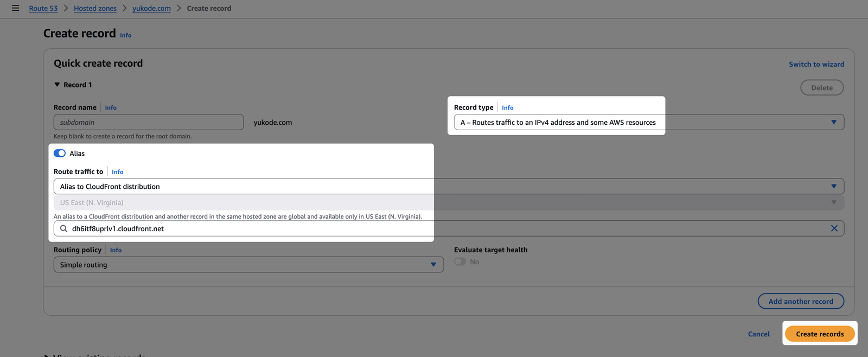This screenshot has height=357, width=868.
Task: Open the yukode.com breadcrumb link
Action: [x=151, y=8]
